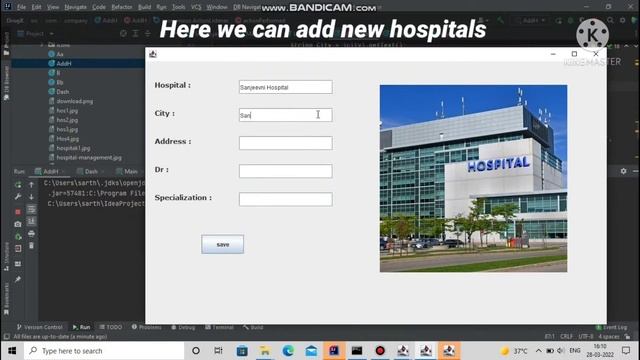
Task: Click the wrench settings icon in Run panel
Action: (x=18, y=197)
